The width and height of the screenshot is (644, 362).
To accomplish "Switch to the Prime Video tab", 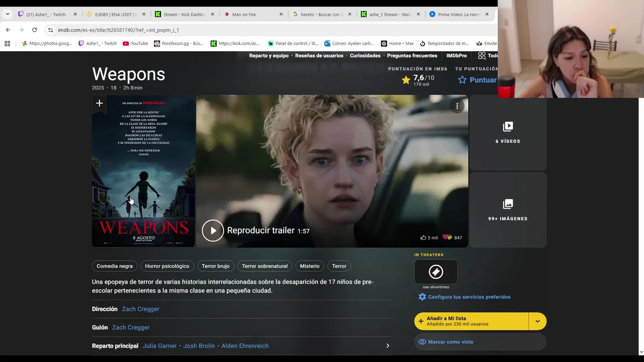I will click(459, 15).
